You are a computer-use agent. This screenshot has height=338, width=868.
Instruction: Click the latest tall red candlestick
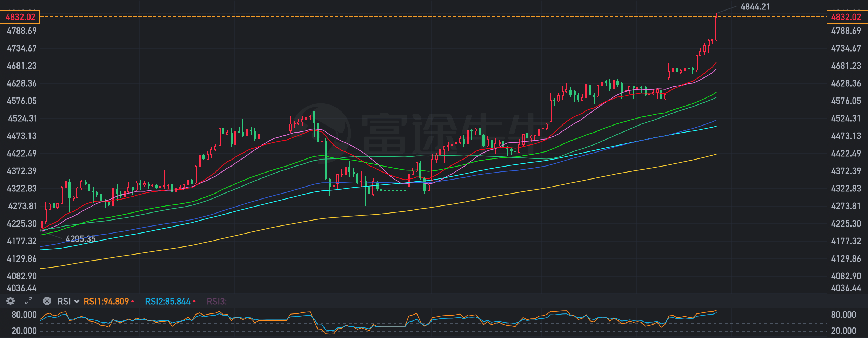[716, 29]
